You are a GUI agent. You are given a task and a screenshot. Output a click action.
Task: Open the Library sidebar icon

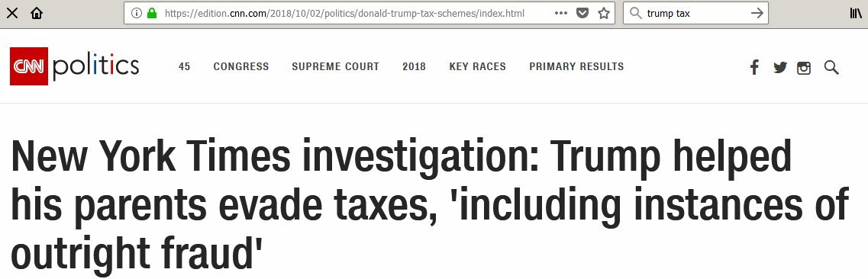(x=856, y=13)
